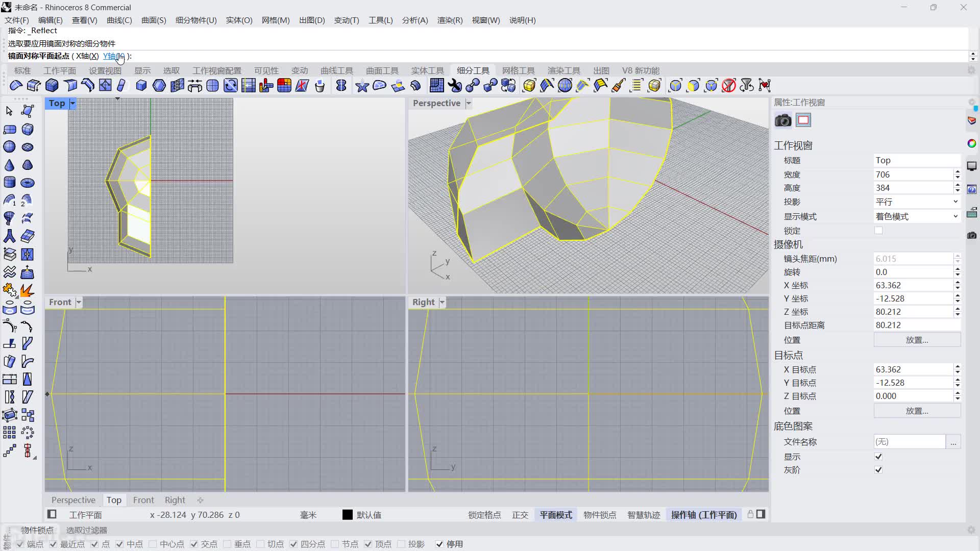
Task: Open the 投影 projection dropdown
Action: pos(917,202)
